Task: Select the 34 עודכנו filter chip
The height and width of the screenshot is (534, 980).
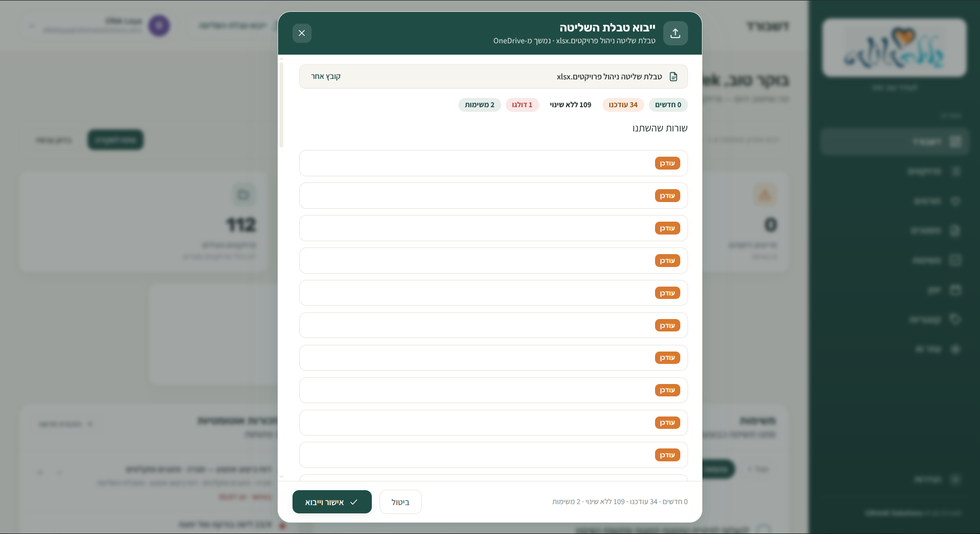Action: 623,105
